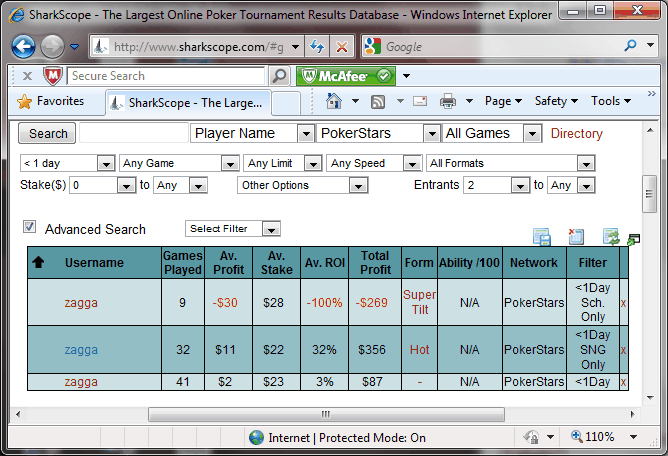Viewport: 668px width, 456px height.
Task: Open the PokerStars network dropdown
Action: click(432, 134)
